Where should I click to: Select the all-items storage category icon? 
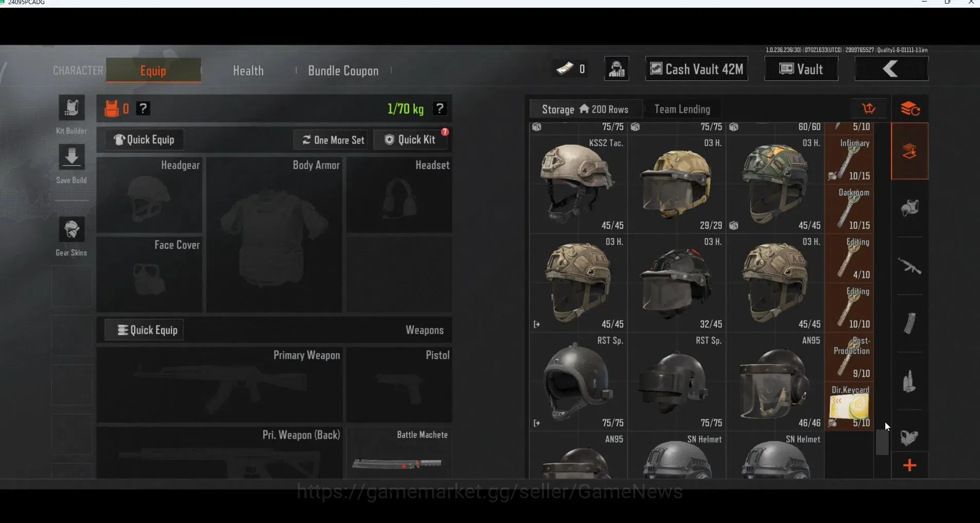(910, 151)
